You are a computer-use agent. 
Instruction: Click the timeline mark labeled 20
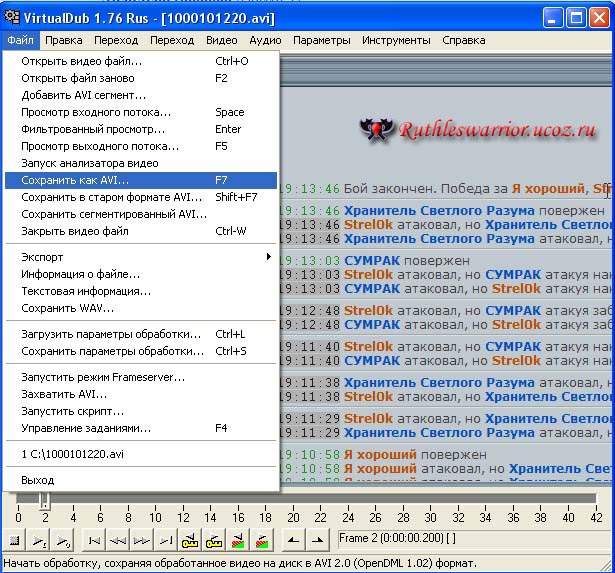293,518
